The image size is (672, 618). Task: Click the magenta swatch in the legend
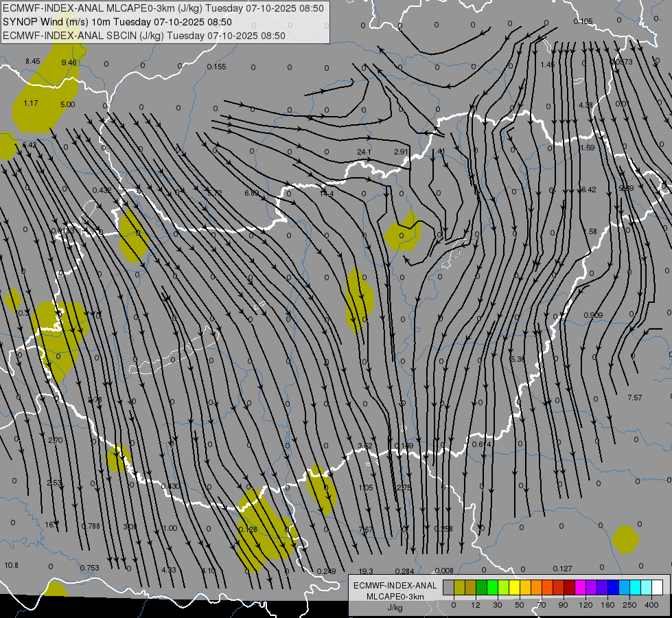click(581, 587)
